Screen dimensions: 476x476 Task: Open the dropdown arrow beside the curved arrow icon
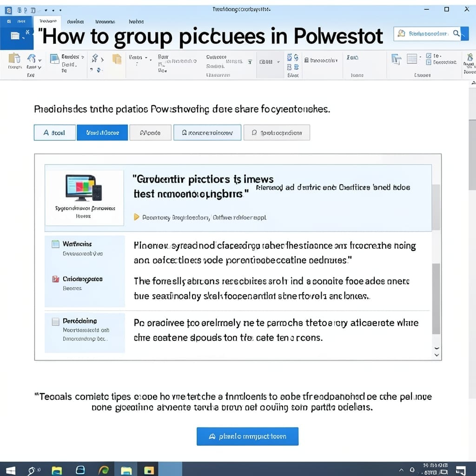[40, 60]
